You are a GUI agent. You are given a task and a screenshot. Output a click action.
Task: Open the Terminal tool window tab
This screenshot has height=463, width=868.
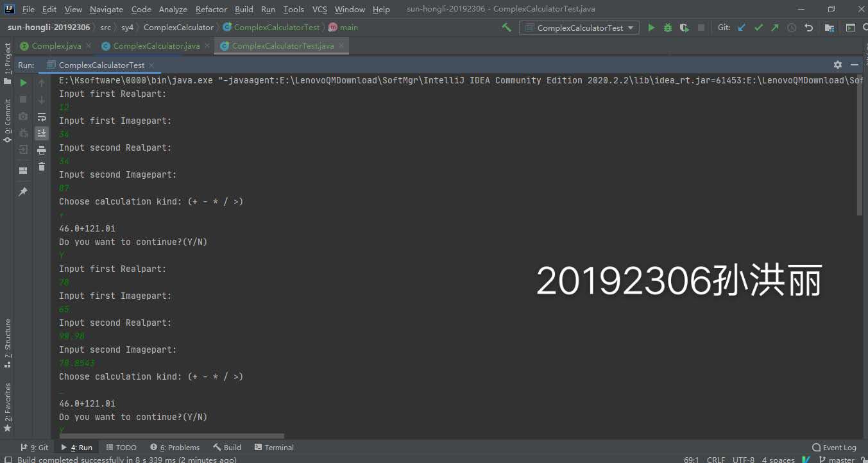tap(274, 448)
